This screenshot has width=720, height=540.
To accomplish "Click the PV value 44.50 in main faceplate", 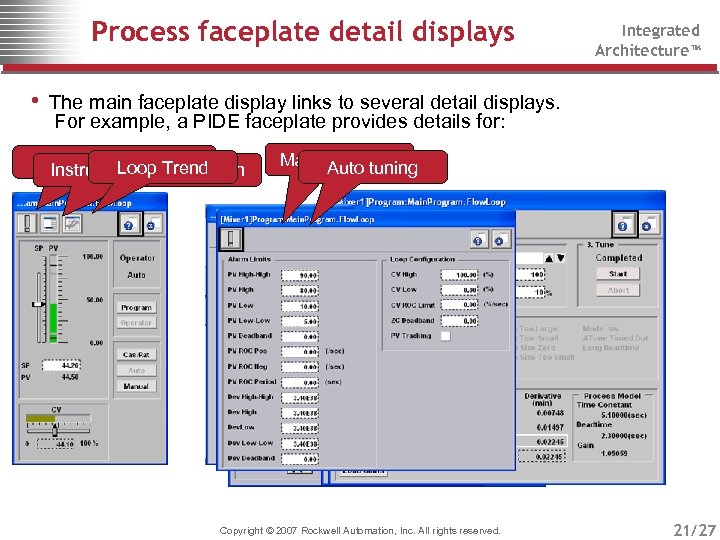I will (x=70, y=377).
